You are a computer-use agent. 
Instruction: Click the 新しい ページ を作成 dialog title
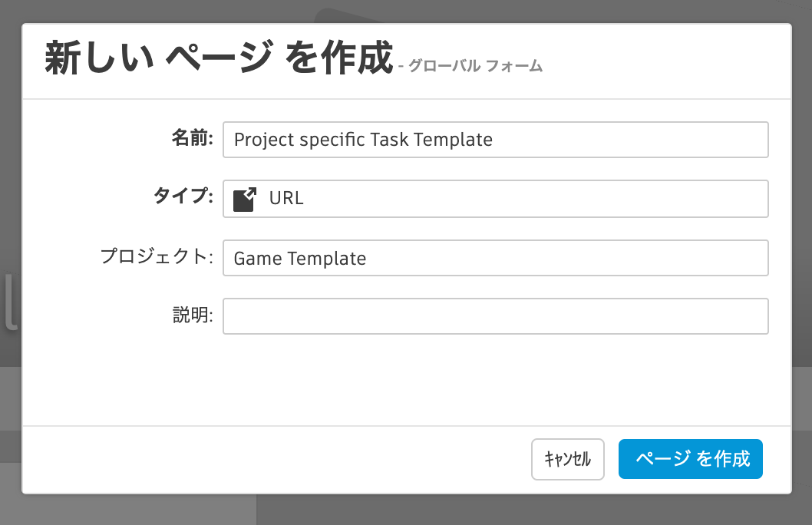219,59
